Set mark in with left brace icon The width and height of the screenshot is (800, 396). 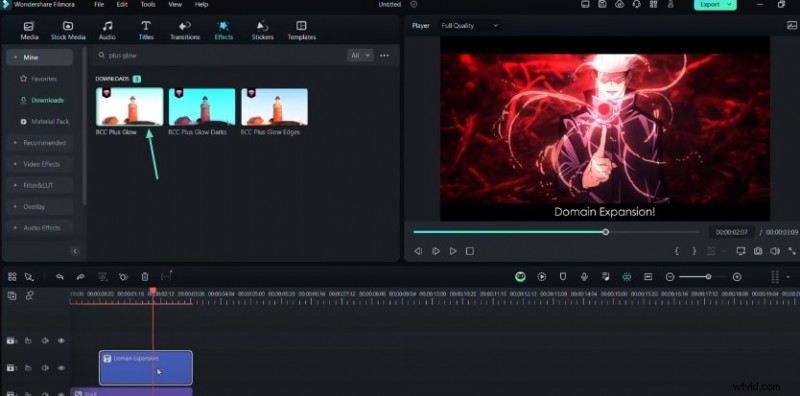[x=677, y=251]
